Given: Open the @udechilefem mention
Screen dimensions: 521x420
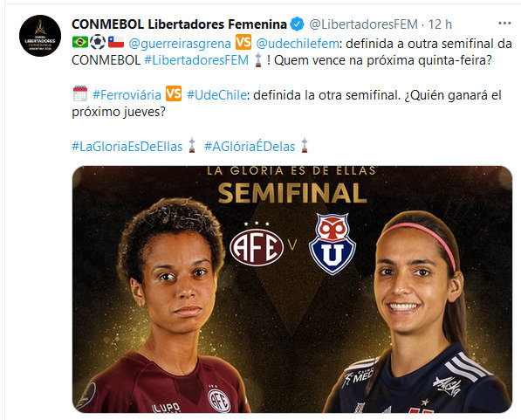Looking at the screenshot, I should [298, 44].
